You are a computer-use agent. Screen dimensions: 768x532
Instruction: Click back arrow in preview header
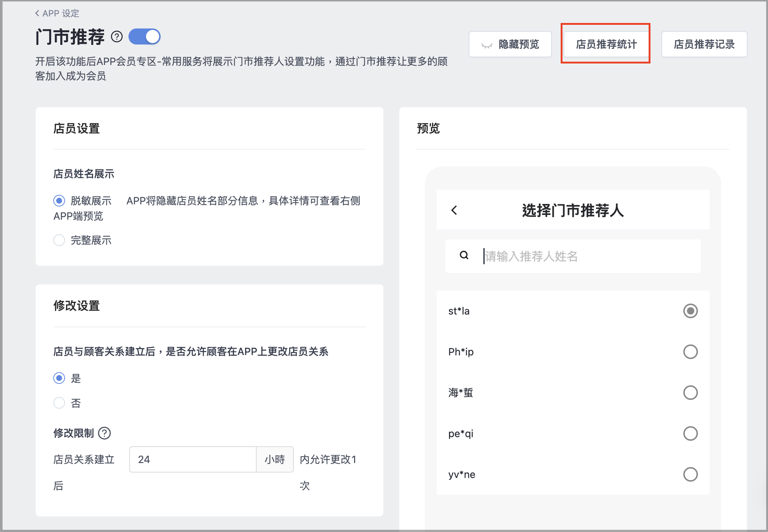click(x=454, y=210)
